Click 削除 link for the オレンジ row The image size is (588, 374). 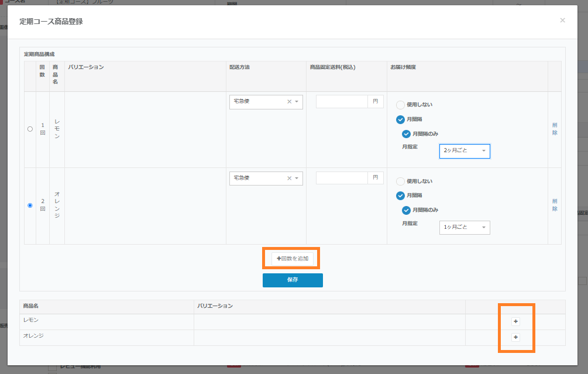(x=555, y=205)
